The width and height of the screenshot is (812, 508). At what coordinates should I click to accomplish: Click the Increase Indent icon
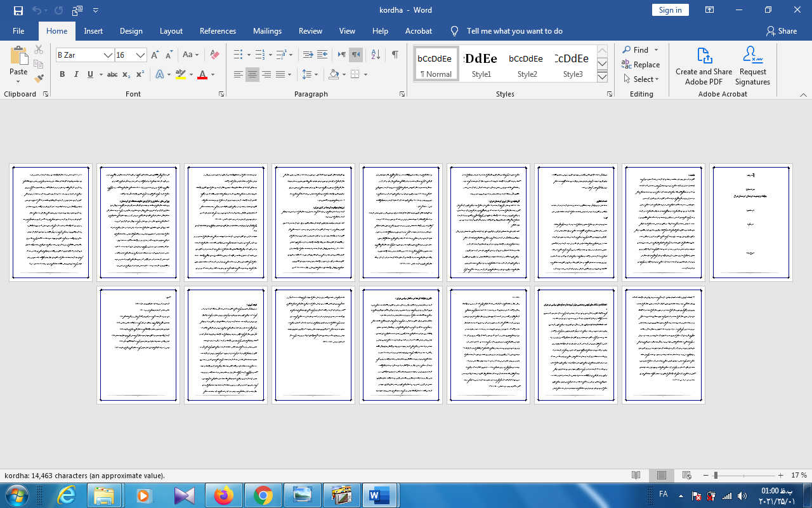tap(322, 55)
